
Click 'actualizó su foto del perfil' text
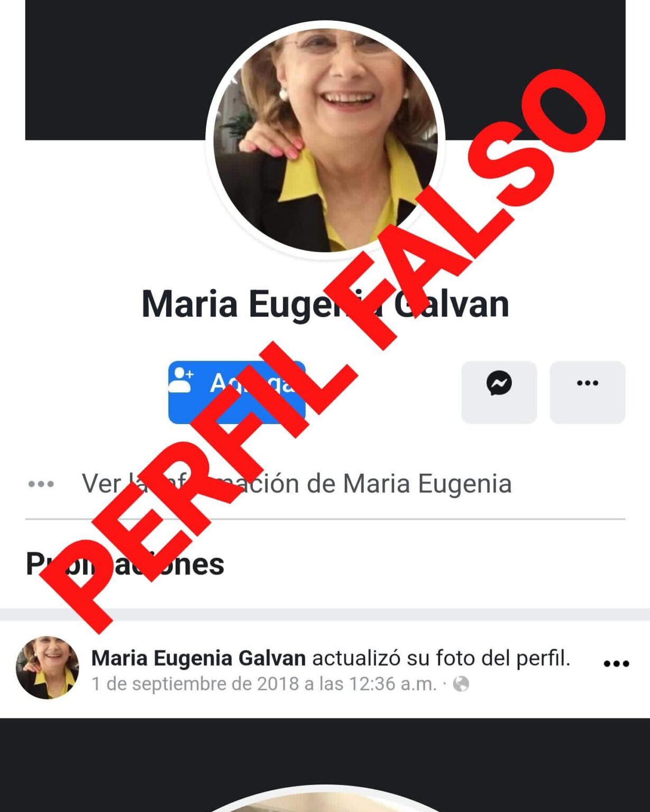442,658
